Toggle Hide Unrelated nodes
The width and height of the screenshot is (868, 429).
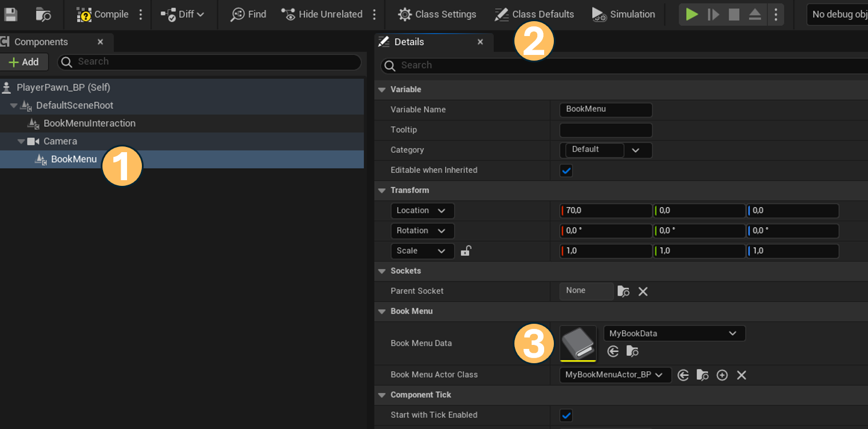tap(322, 14)
